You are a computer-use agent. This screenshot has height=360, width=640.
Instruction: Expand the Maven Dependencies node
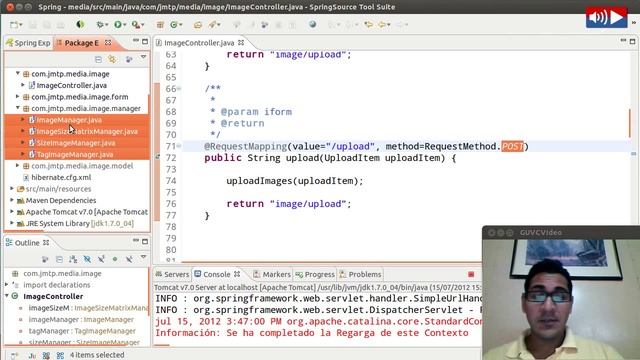click(x=12, y=200)
